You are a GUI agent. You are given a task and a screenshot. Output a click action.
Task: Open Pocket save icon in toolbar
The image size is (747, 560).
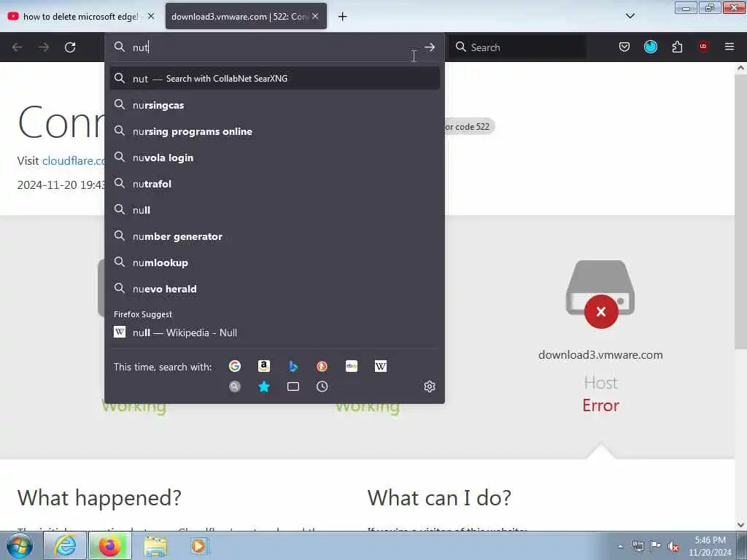click(624, 47)
